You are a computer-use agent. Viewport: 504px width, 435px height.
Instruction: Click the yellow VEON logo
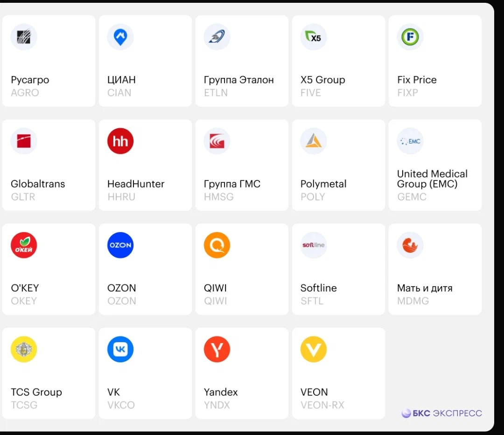coord(314,349)
